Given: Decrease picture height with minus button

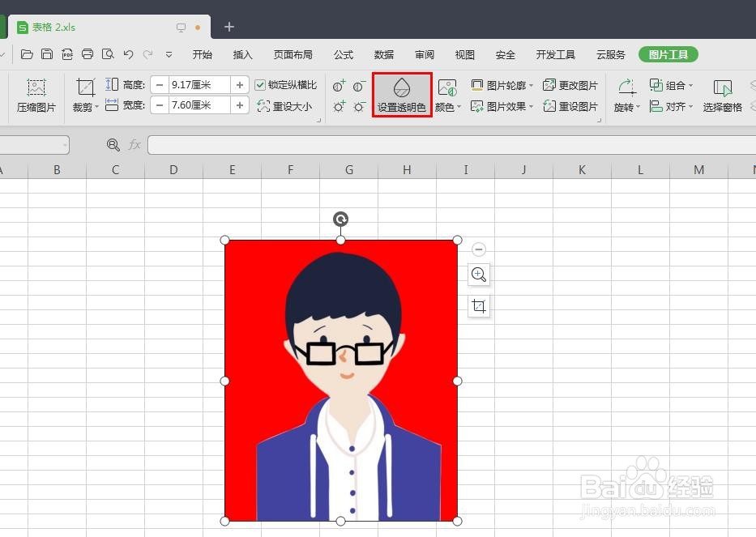Looking at the screenshot, I should tap(160, 85).
